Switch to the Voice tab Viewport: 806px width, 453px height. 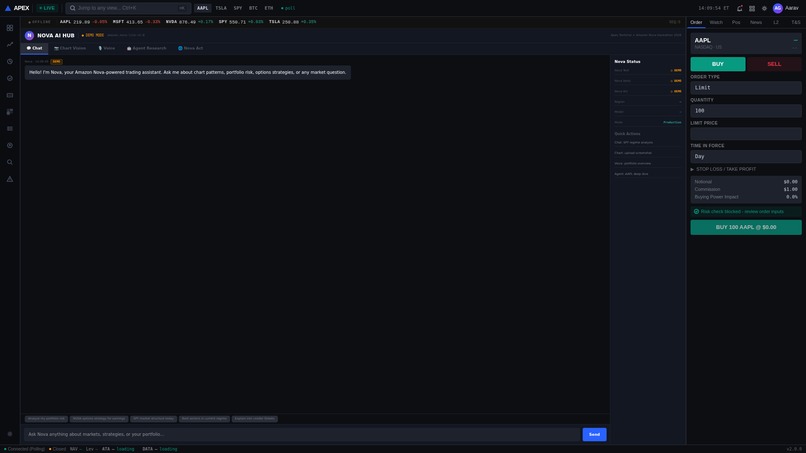point(106,48)
